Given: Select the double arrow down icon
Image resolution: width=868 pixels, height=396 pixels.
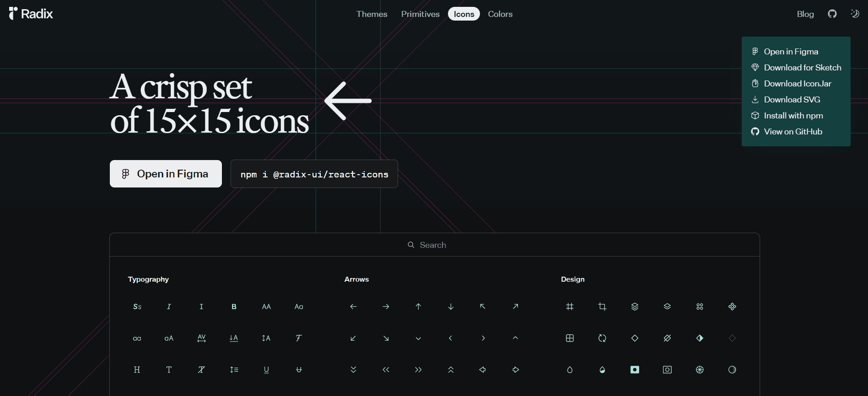Looking at the screenshot, I should tap(353, 369).
